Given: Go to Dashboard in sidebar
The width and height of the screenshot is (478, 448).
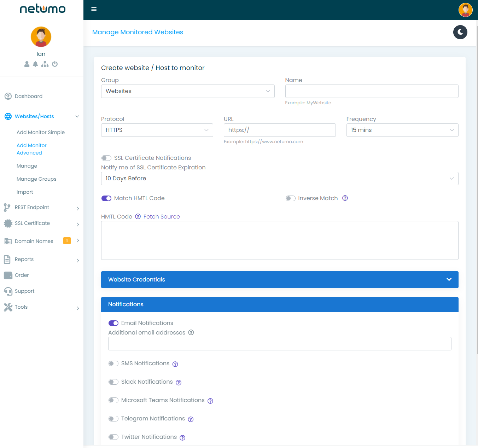Looking at the screenshot, I should (29, 96).
